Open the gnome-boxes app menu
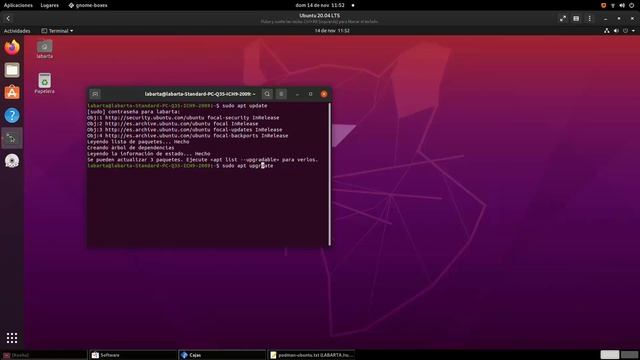This screenshot has height=360, width=640. (88, 5)
